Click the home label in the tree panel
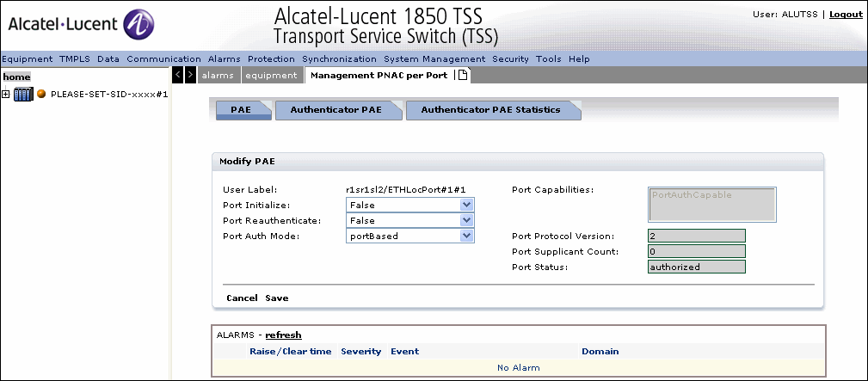The width and height of the screenshot is (868, 381). tap(16, 77)
